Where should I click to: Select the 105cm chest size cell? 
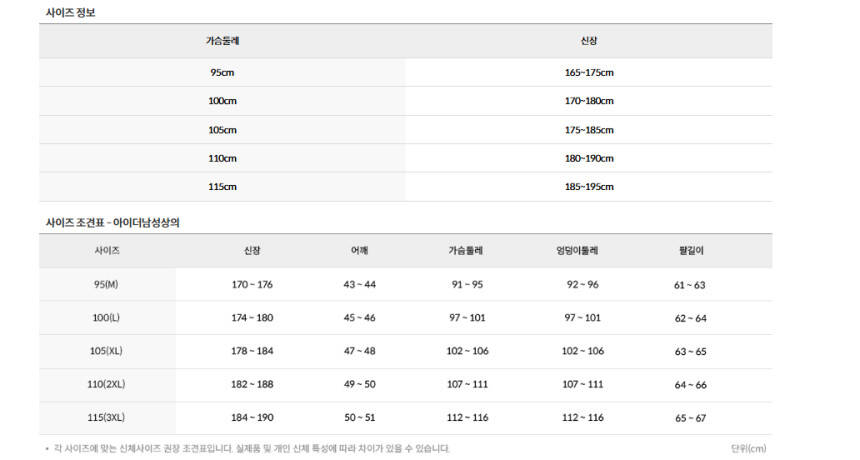tap(222, 130)
